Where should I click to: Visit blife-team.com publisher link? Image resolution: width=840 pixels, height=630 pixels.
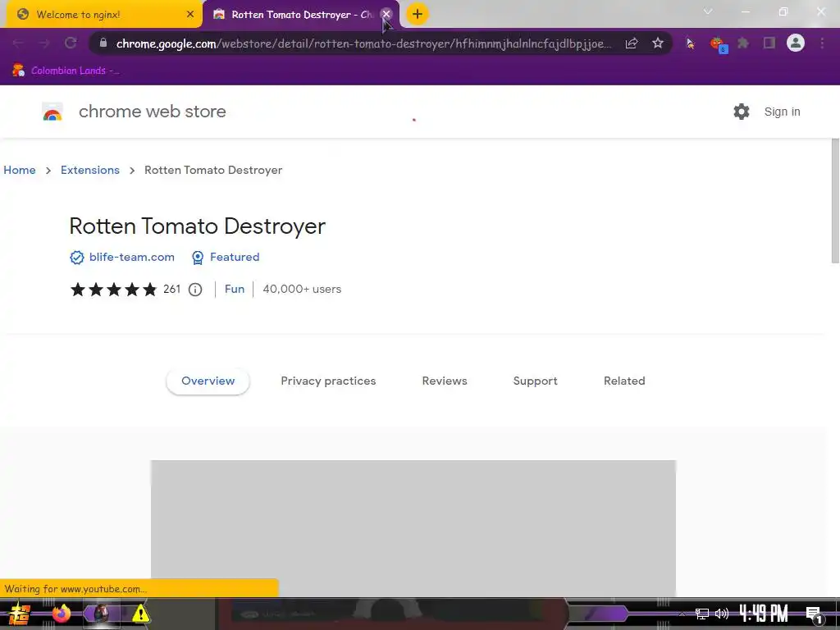point(132,257)
